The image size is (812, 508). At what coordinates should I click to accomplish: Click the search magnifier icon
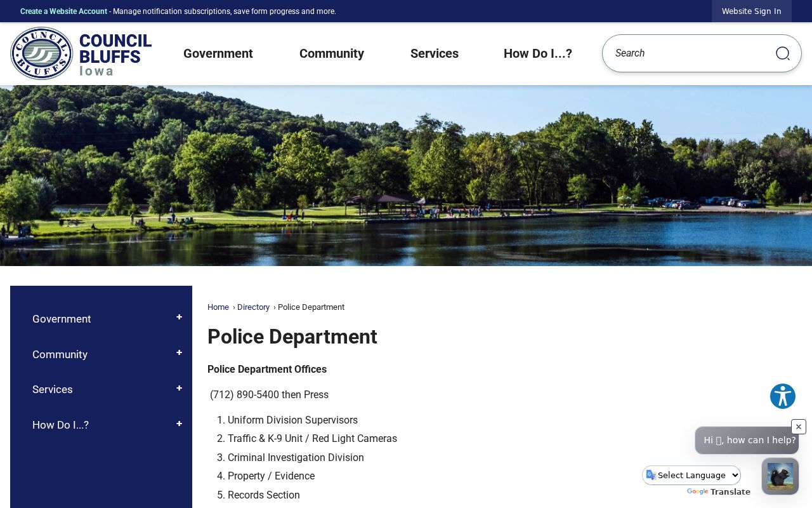pyautogui.click(x=782, y=53)
